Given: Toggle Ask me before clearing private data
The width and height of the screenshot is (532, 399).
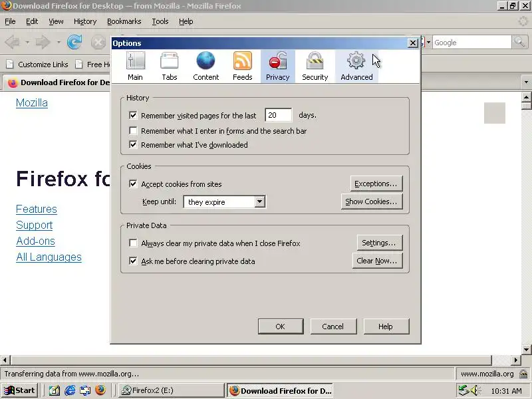Looking at the screenshot, I should (133, 261).
